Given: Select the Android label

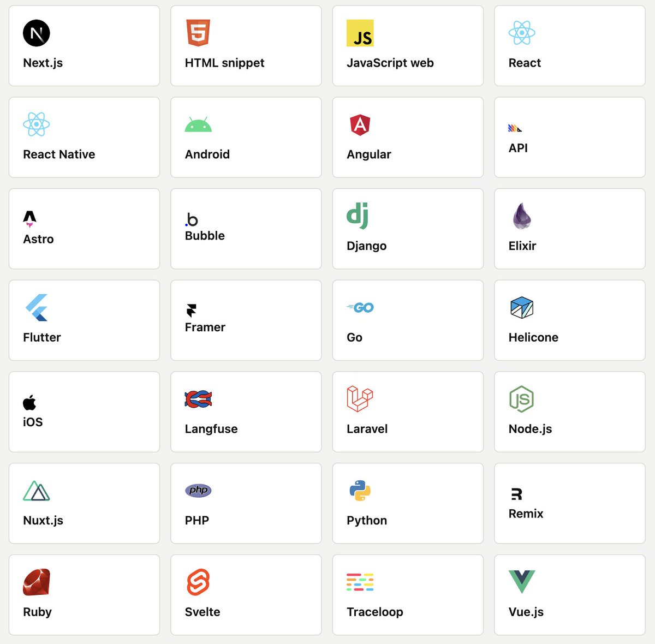Looking at the screenshot, I should pyautogui.click(x=207, y=154).
